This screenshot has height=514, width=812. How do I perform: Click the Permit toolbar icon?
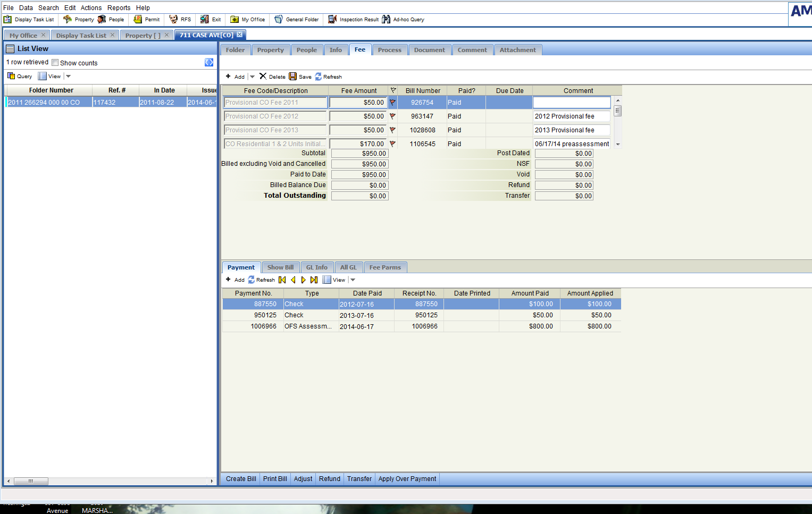(x=138, y=20)
